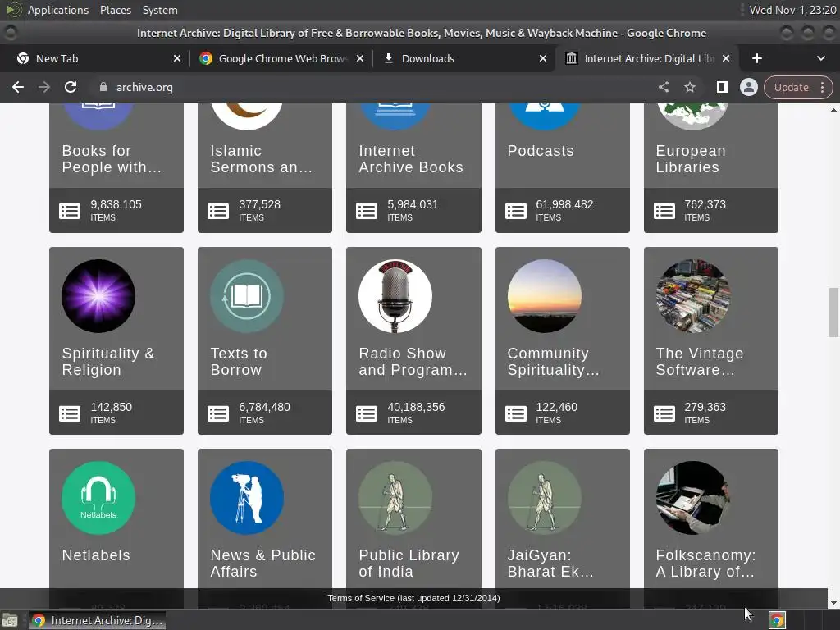This screenshot has height=630, width=840.
Task: View site security lock icon
Action: [103, 87]
